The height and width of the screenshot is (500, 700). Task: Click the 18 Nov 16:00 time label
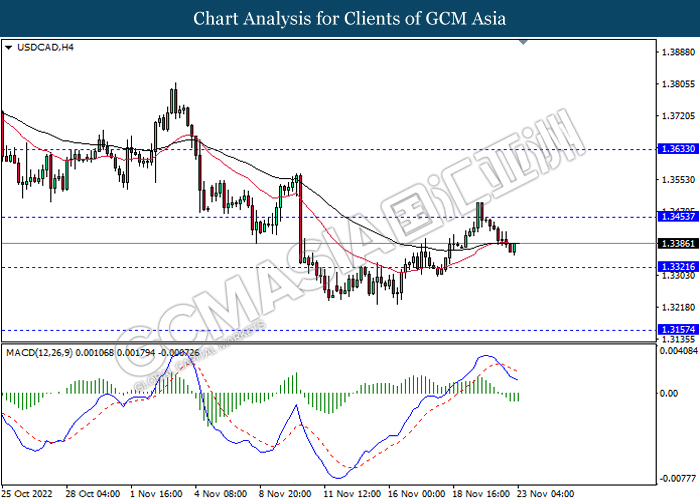coord(481,493)
